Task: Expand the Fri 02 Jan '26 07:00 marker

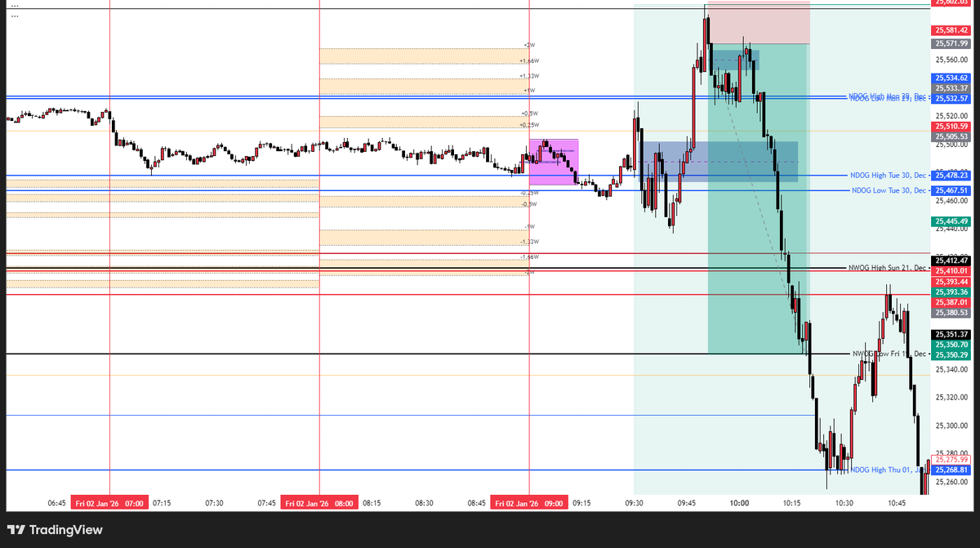Action: (109, 502)
